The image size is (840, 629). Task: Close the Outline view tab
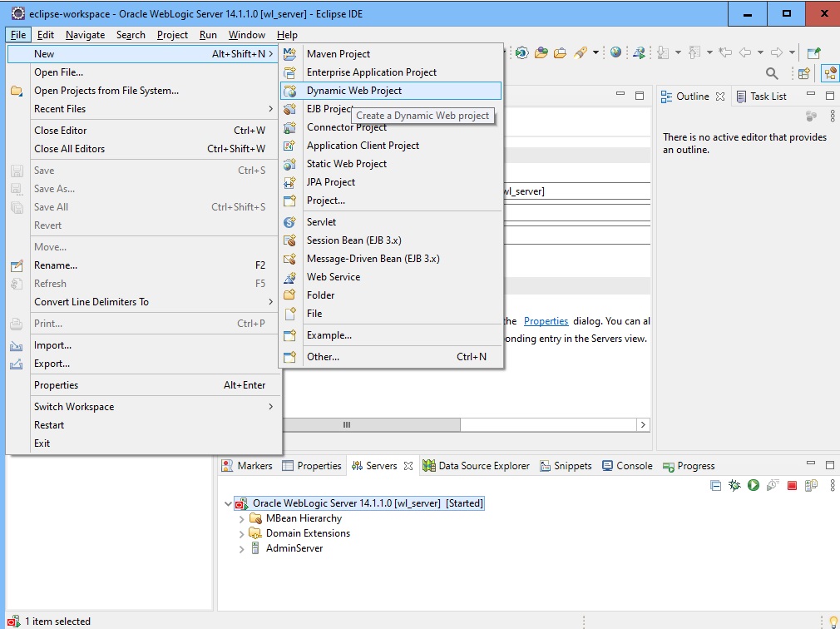pos(720,97)
